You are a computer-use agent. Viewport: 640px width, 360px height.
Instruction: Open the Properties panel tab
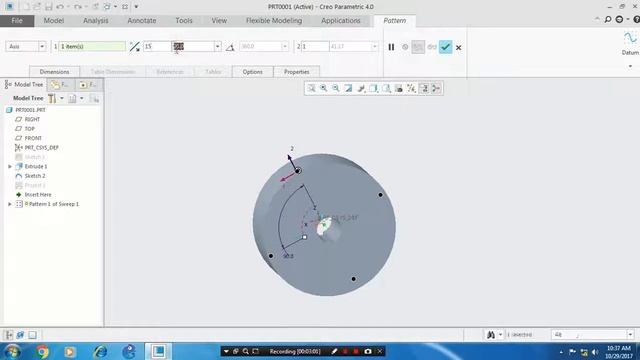[296, 72]
